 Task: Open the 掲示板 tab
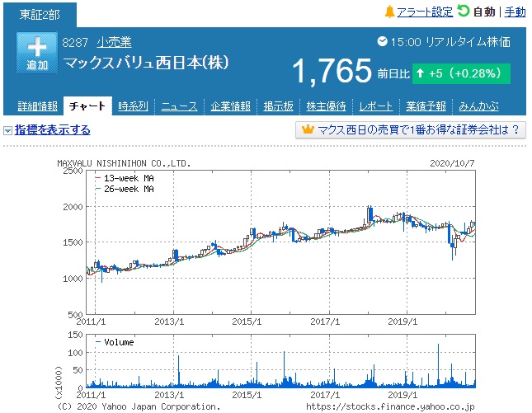tap(278, 106)
